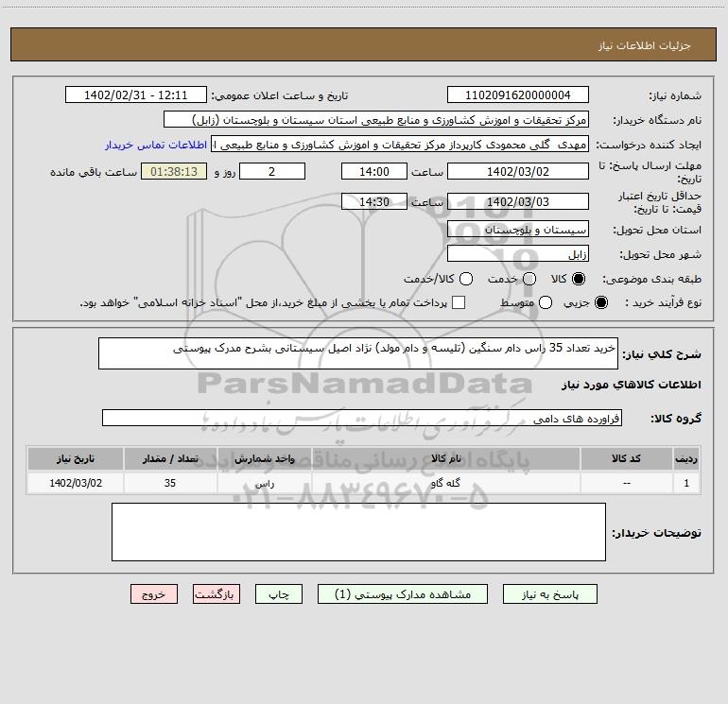Click the response deadline time 14:00 field
Screen dimensions: 728x704
click(x=374, y=171)
